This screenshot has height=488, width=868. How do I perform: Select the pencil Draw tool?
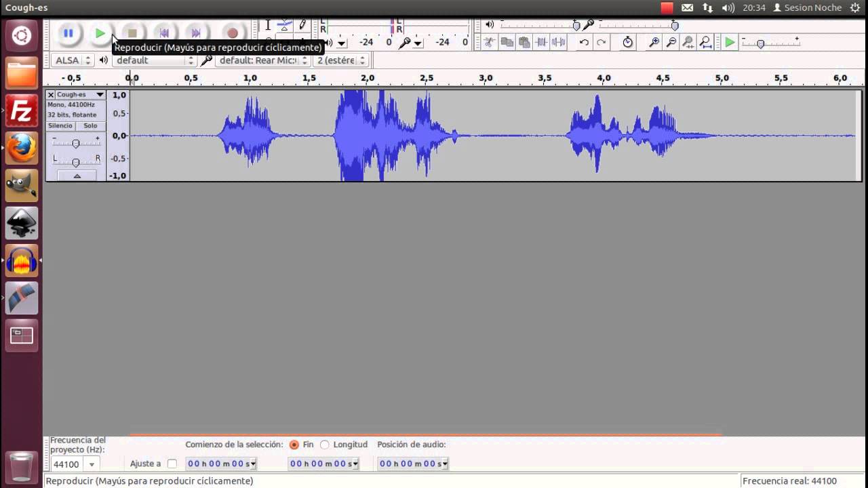[302, 25]
